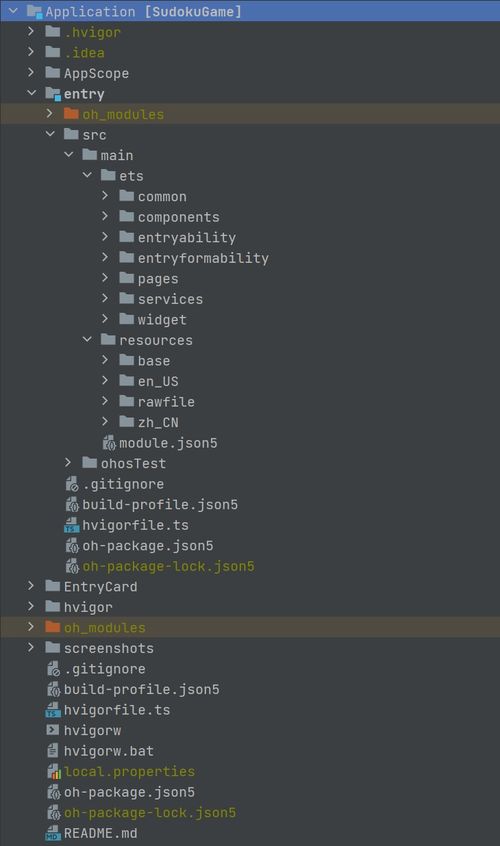This screenshot has width=500, height=846.
Task: Click the TypeScript icon of entry hvigorfile.ts
Action: (72, 525)
